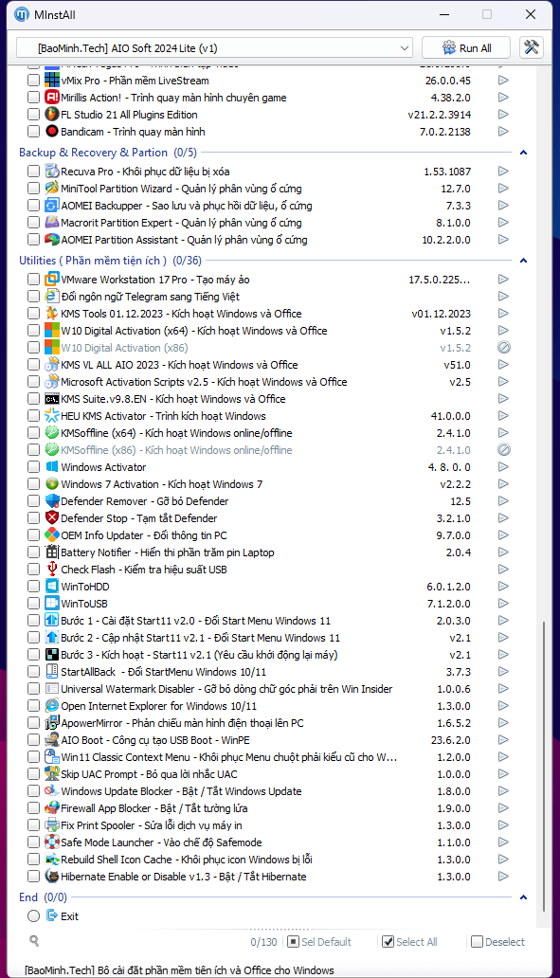Screen dimensions: 560x978
Task: Click the Bandicam record icon
Action: [52, 132]
